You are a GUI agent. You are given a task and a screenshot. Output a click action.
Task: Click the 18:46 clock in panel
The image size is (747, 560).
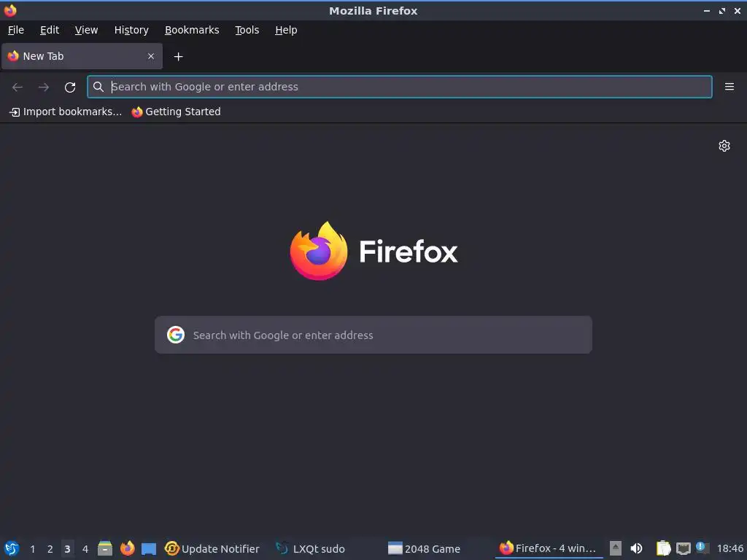[x=729, y=548]
